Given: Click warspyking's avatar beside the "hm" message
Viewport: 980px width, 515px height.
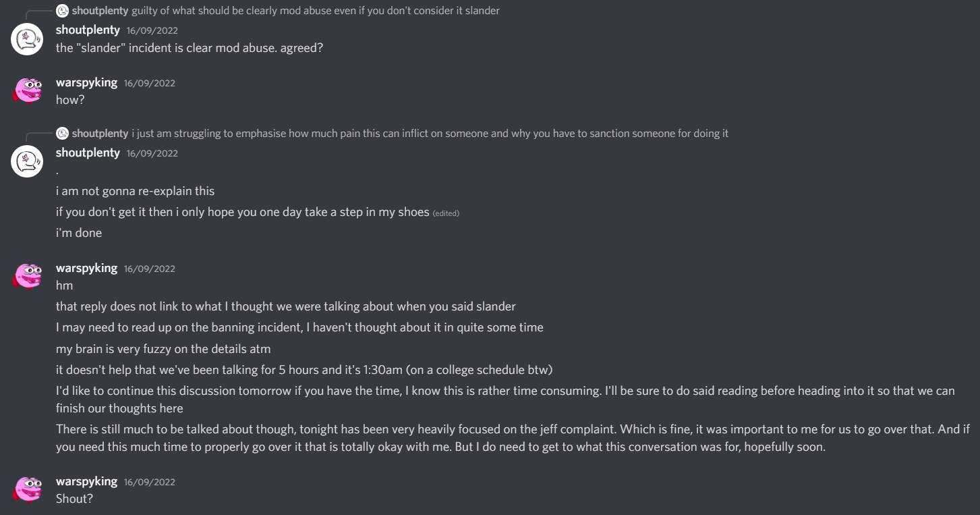Looking at the screenshot, I should pos(27,275).
